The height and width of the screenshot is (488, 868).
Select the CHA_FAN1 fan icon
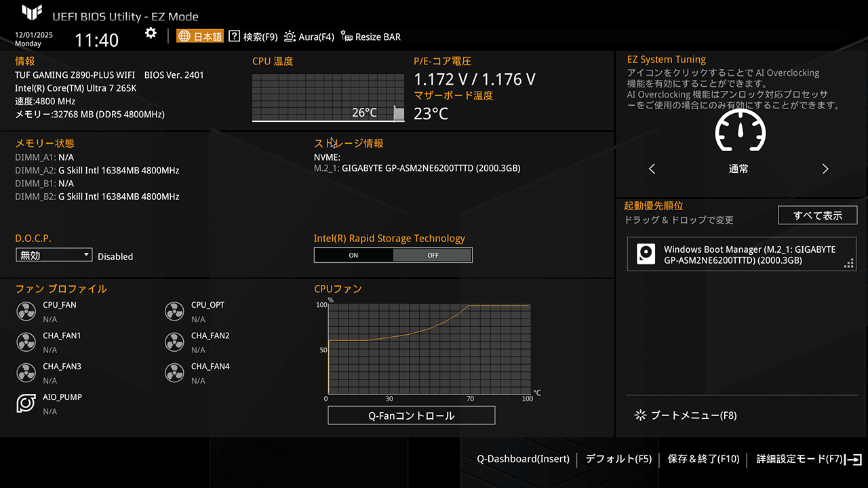[x=26, y=342]
